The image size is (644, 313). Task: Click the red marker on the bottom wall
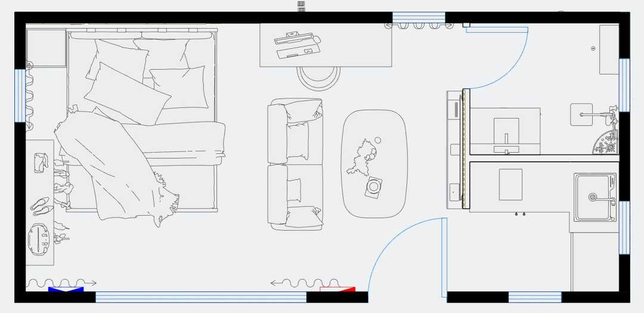coord(338,290)
